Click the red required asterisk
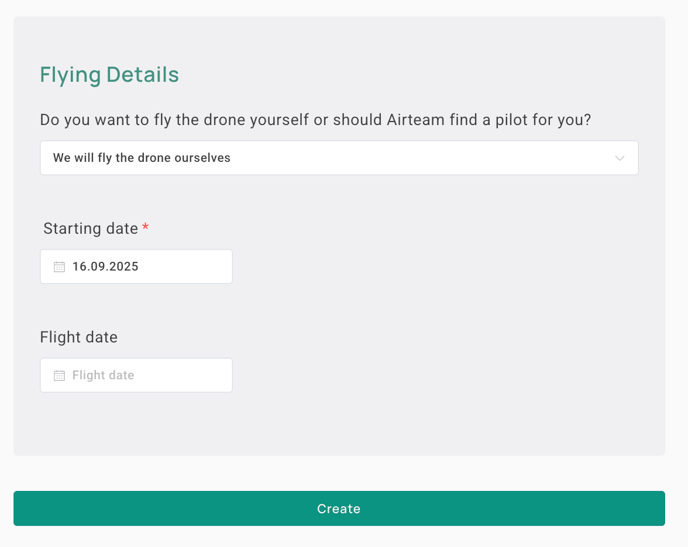This screenshot has height=547, width=688. click(x=146, y=227)
